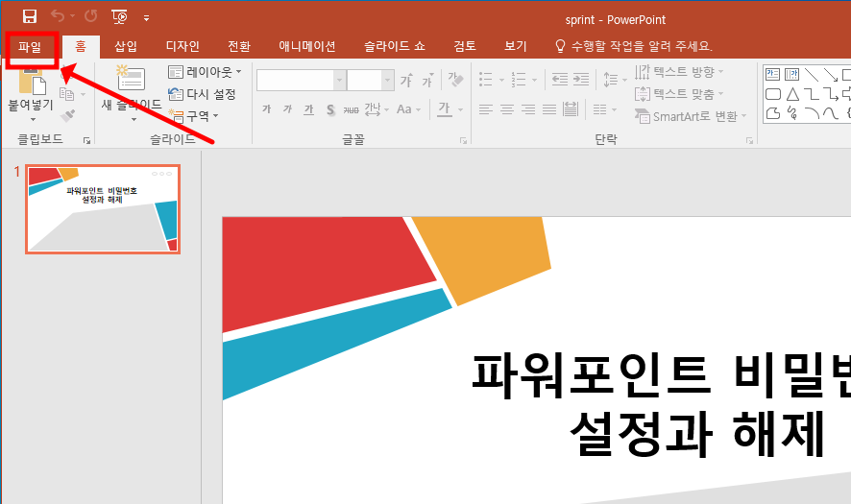Viewport: 851px width, 504px height.
Task: Open the 파일 (File) tab
Action: click(30, 47)
